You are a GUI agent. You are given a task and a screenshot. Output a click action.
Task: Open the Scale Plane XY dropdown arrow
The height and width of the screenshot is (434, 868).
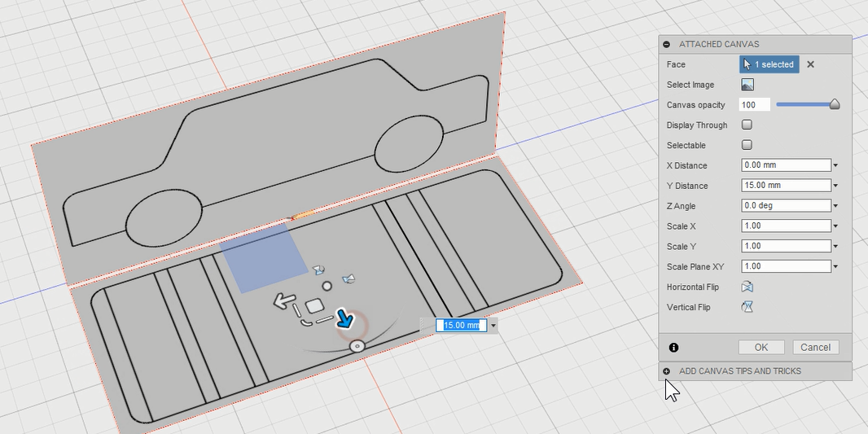(835, 267)
